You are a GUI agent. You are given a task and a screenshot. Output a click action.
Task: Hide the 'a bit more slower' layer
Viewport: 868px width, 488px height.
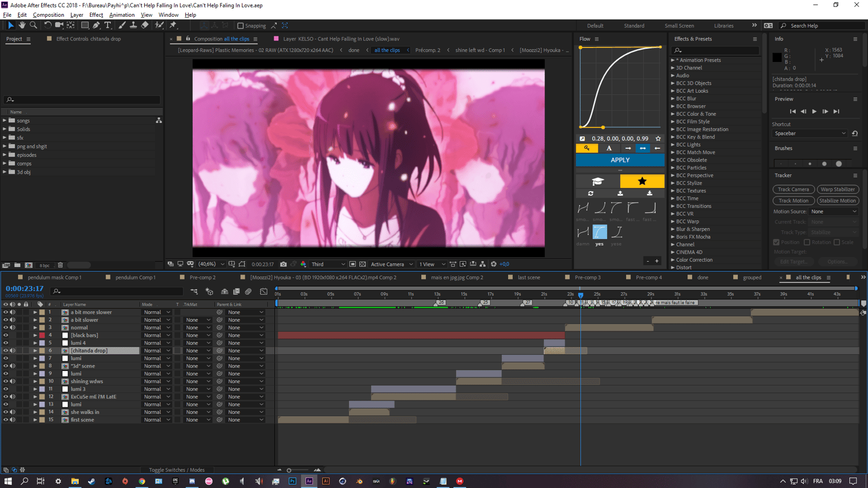click(x=6, y=312)
